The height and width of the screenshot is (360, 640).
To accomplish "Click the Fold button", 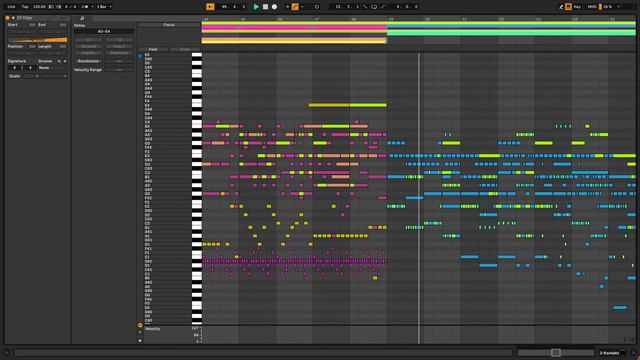I will tap(153, 49).
